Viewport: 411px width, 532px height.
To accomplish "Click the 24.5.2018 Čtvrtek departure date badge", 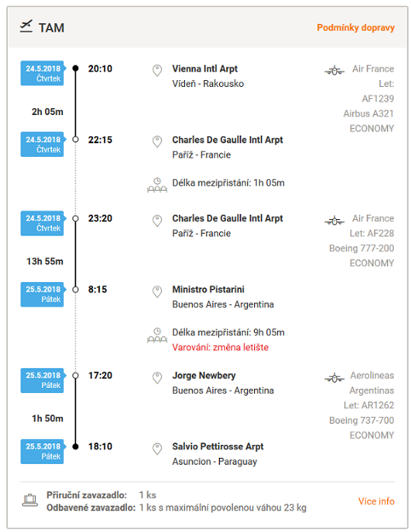I will [x=43, y=73].
